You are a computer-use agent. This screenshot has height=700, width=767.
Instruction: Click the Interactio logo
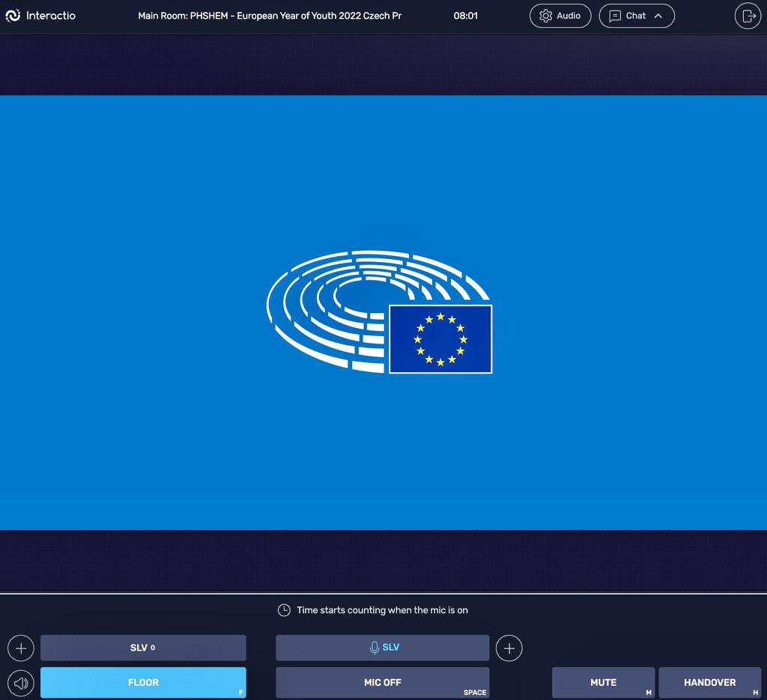pyautogui.click(x=40, y=16)
